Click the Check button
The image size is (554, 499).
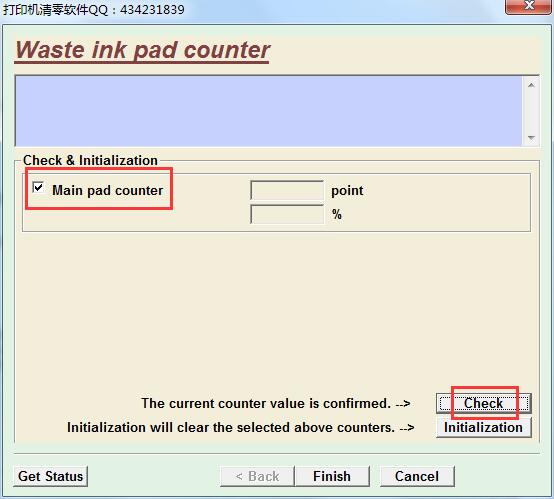point(484,403)
